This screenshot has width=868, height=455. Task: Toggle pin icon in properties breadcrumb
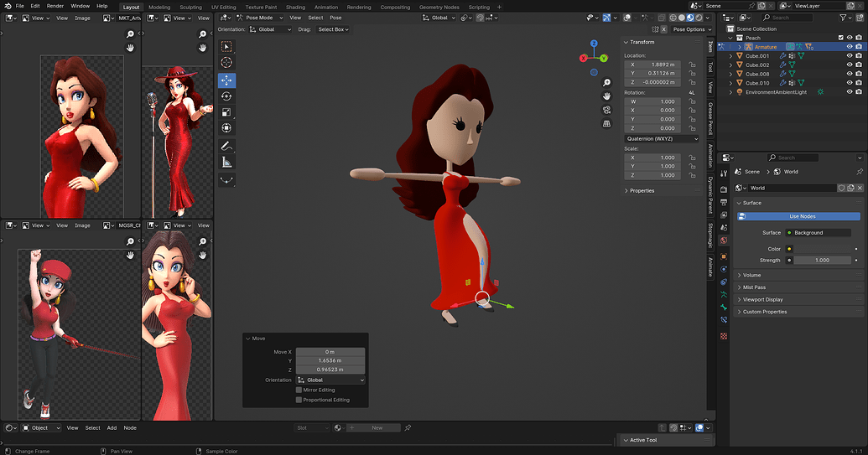(x=859, y=172)
